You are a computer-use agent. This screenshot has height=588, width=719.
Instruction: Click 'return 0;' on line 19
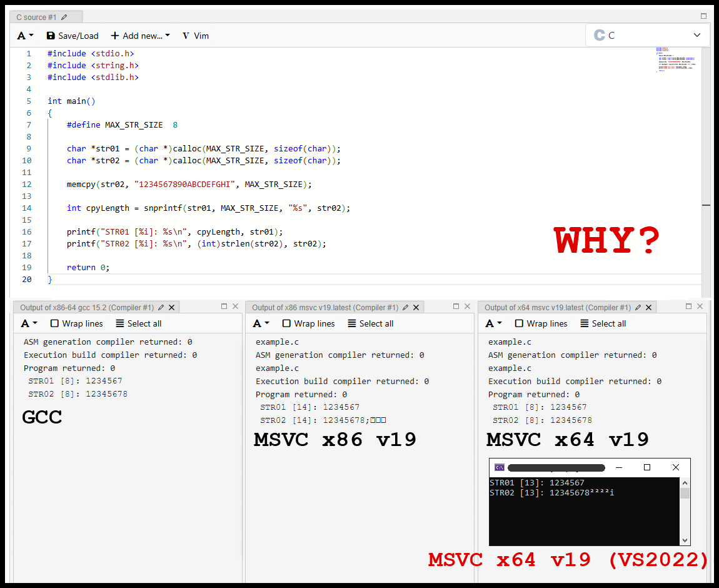pyautogui.click(x=88, y=267)
